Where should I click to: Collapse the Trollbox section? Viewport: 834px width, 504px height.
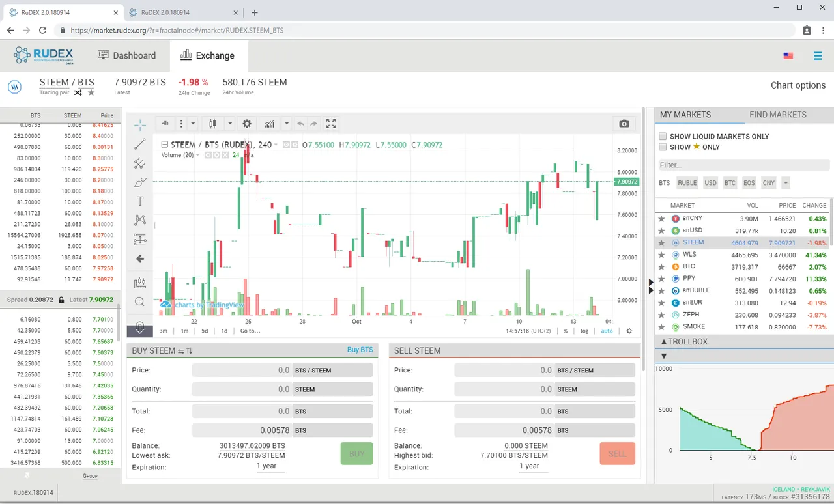coord(664,342)
